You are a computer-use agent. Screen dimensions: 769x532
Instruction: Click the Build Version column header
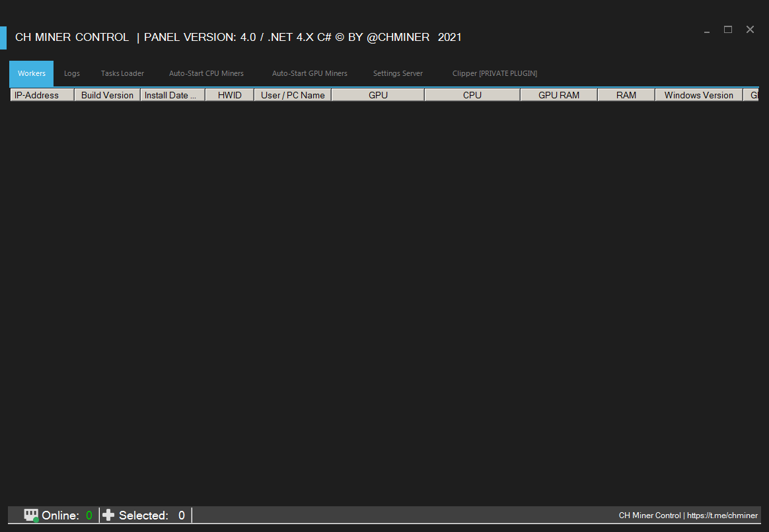click(107, 95)
